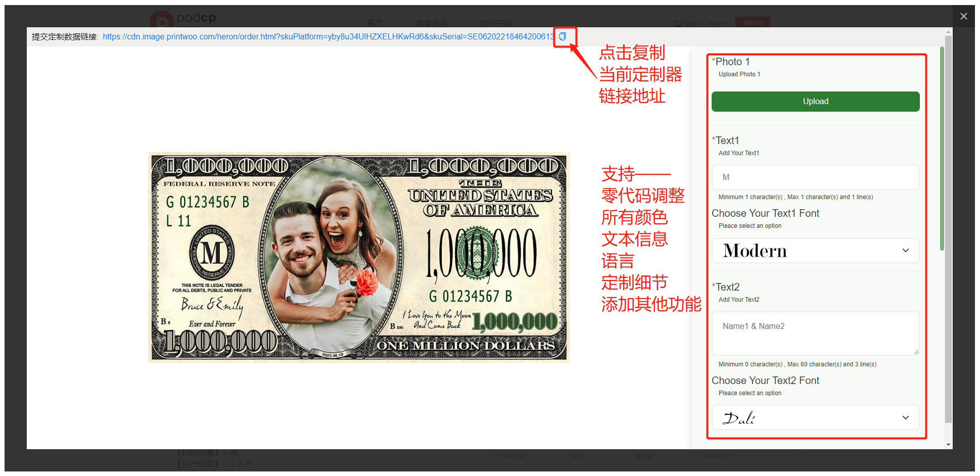The image size is (980, 476).
Task: Close the modal with the X button
Action: coord(964,16)
